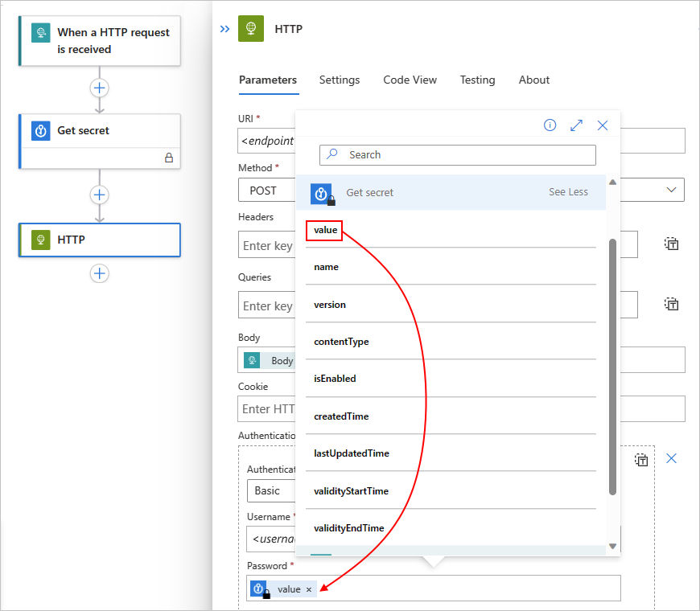Remove the value token from Password field
The image size is (700, 611).
309,589
